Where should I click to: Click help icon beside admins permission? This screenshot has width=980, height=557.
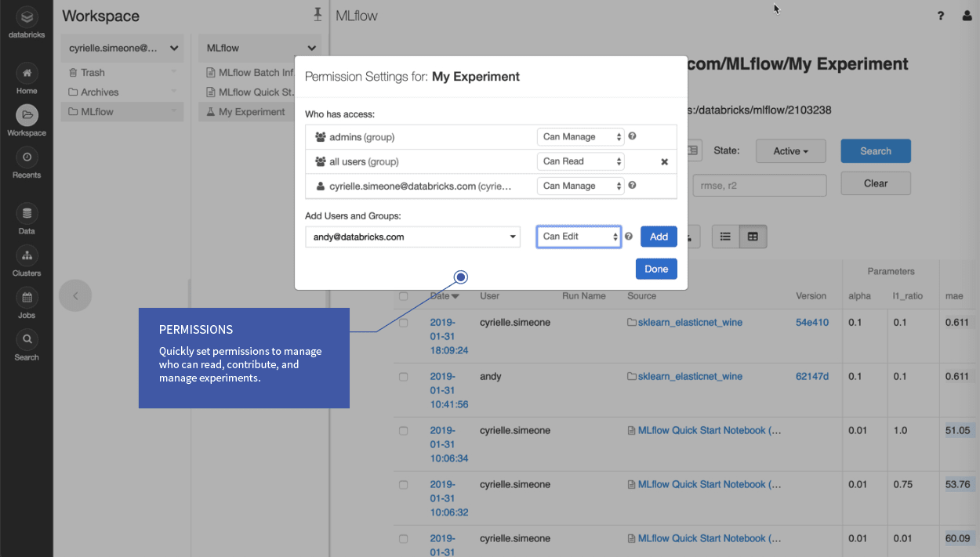pos(632,136)
